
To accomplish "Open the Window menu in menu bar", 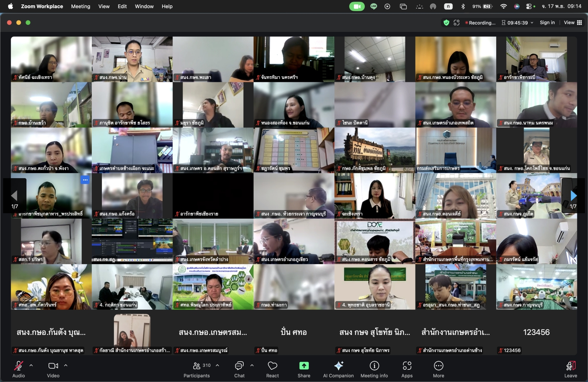I will (144, 6).
